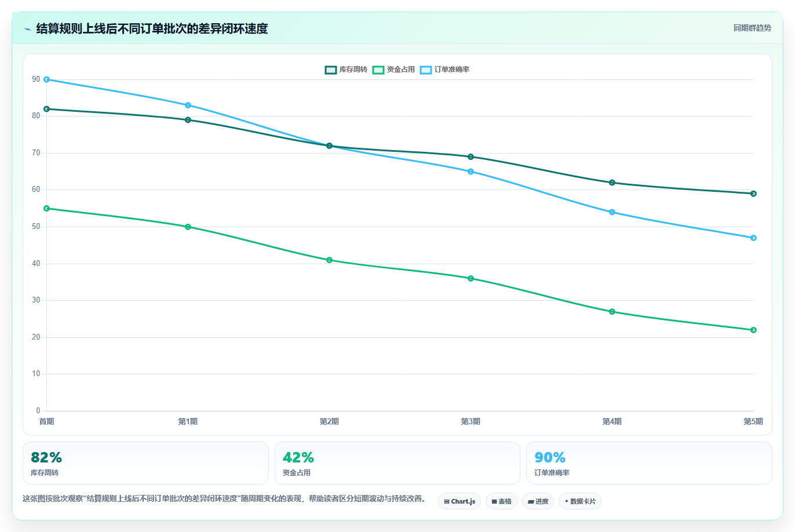Click the 订单准确率 data point at 第1期
The image size is (795, 532).
point(188,105)
